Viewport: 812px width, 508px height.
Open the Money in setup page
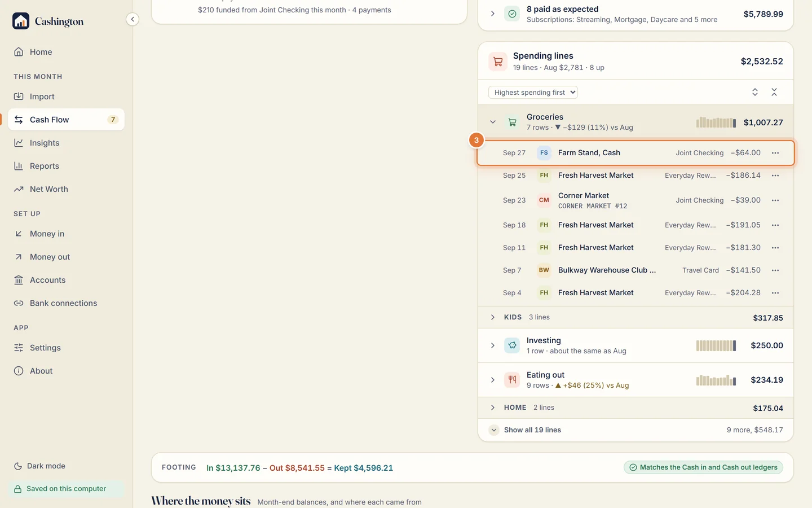click(x=67, y=234)
